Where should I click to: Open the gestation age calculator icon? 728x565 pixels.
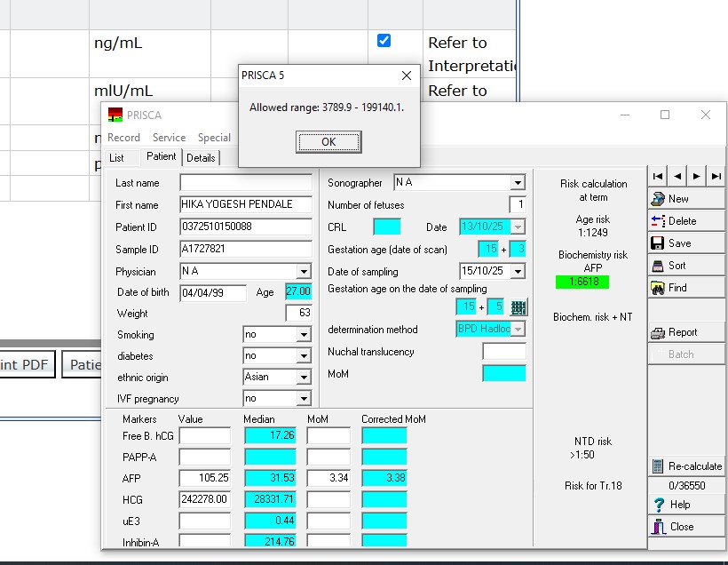[x=518, y=307]
